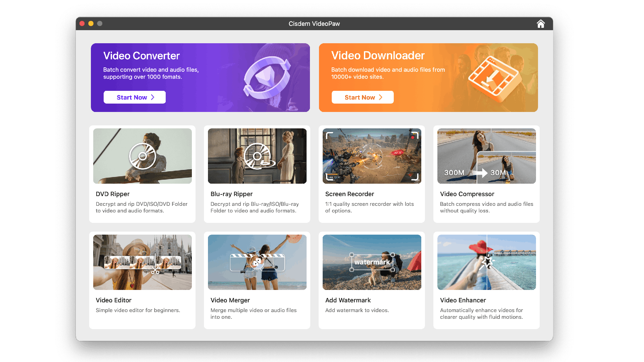Click 'Batch compress video and audio files' description
This screenshot has height=362, width=644.
coord(487,207)
